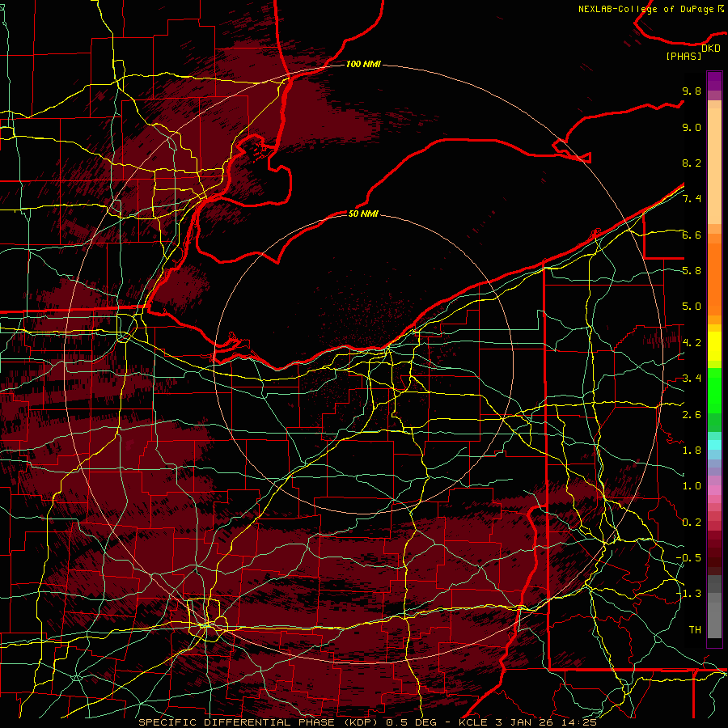Click the [PHAS] legend unit label
This screenshot has width=728, height=728.
(x=684, y=56)
